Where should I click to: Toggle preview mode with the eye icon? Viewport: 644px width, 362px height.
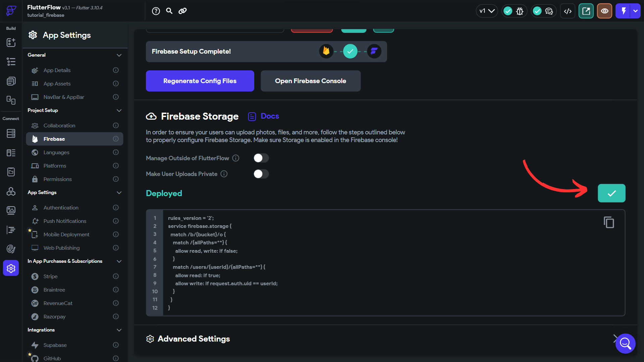(x=604, y=11)
